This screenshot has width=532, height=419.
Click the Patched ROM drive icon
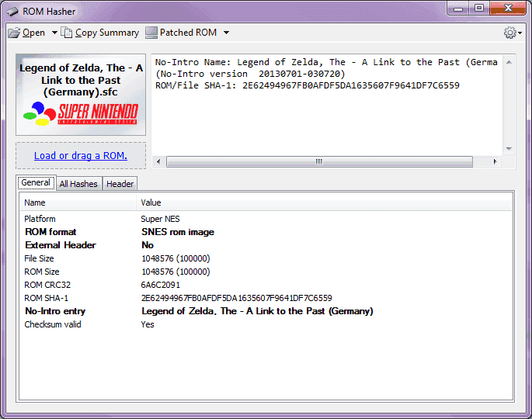tap(151, 33)
